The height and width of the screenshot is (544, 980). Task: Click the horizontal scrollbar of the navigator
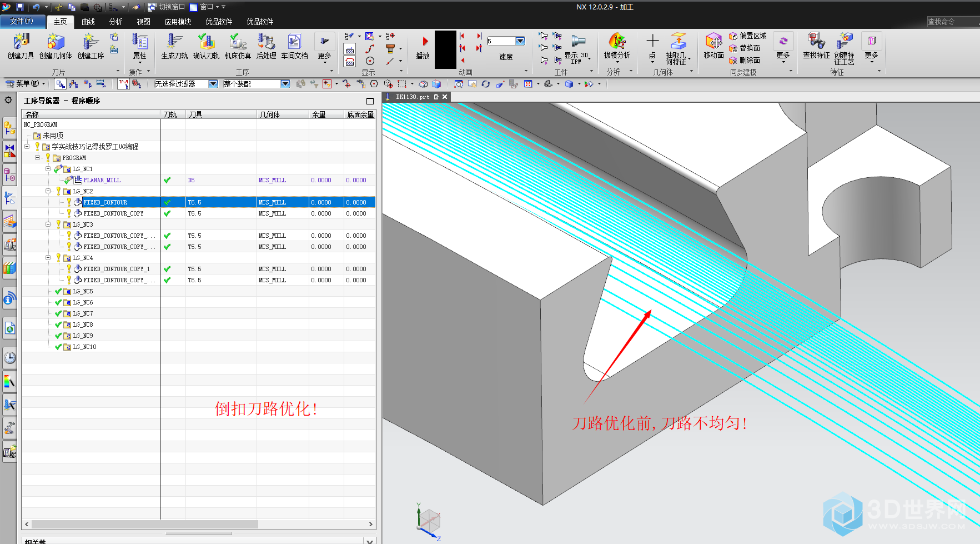tap(144, 524)
